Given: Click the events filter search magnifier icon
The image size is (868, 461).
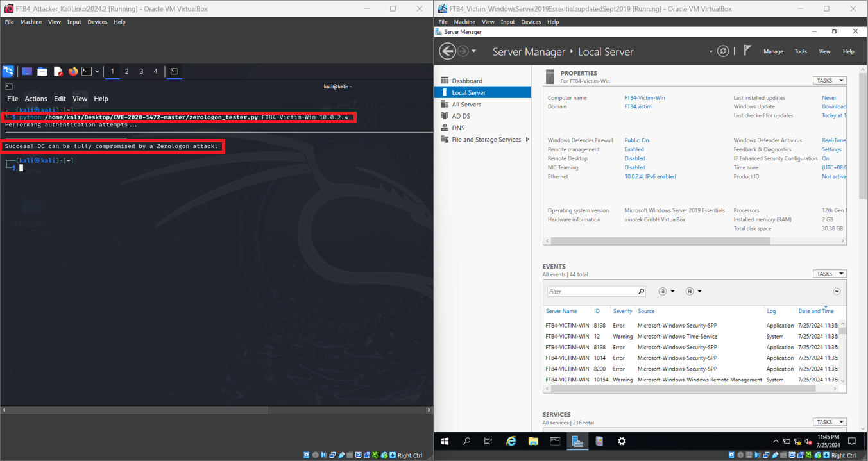Looking at the screenshot, I should click(x=641, y=291).
